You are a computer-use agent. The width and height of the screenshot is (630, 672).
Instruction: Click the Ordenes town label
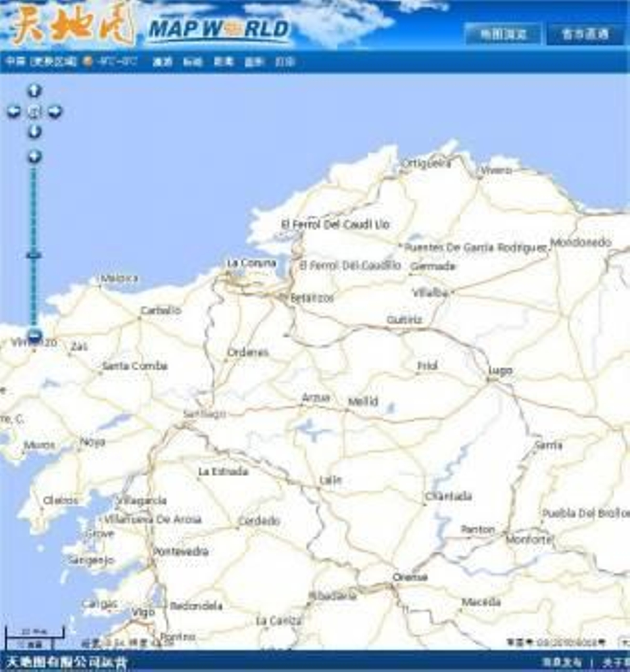tap(248, 352)
